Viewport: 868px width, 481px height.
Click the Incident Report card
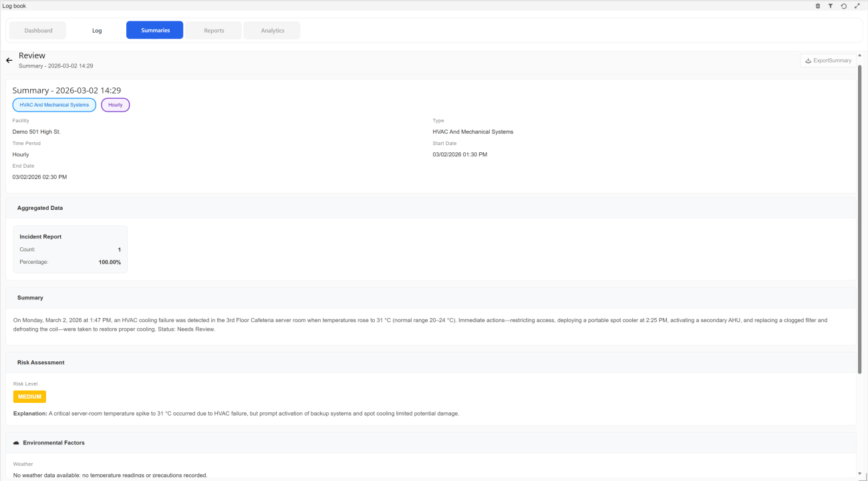pyautogui.click(x=69, y=249)
